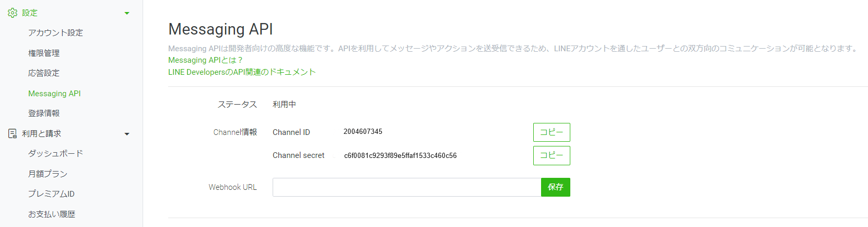The image size is (868, 227).
Task: Open アカウント設定 in the sidebar
Action: click(55, 32)
